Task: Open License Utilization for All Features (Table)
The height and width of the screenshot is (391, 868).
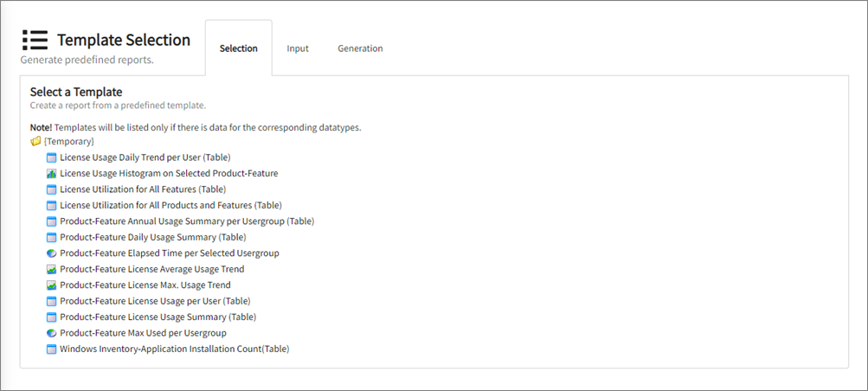Action: point(142,189)
